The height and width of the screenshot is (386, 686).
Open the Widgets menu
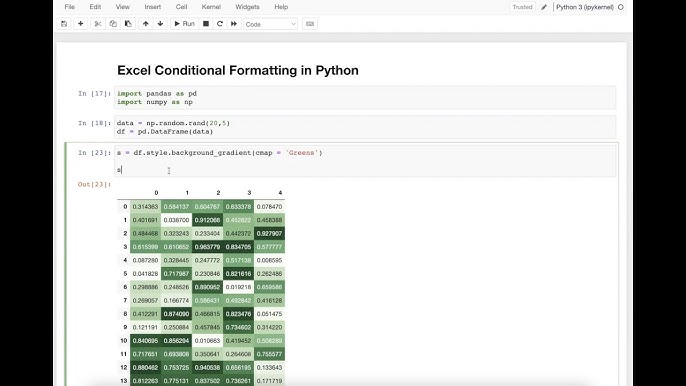(247, 7)
